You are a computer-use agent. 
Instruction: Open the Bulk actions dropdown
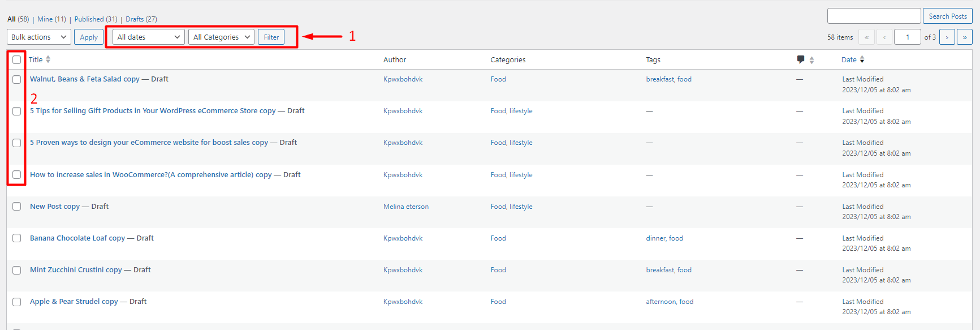tap(39, 37)
